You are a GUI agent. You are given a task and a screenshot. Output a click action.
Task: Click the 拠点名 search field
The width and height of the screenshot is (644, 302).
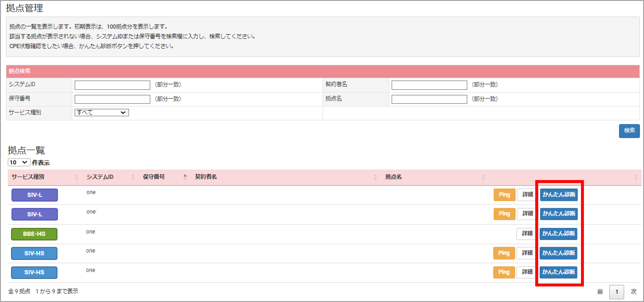[x=429, y=99]
